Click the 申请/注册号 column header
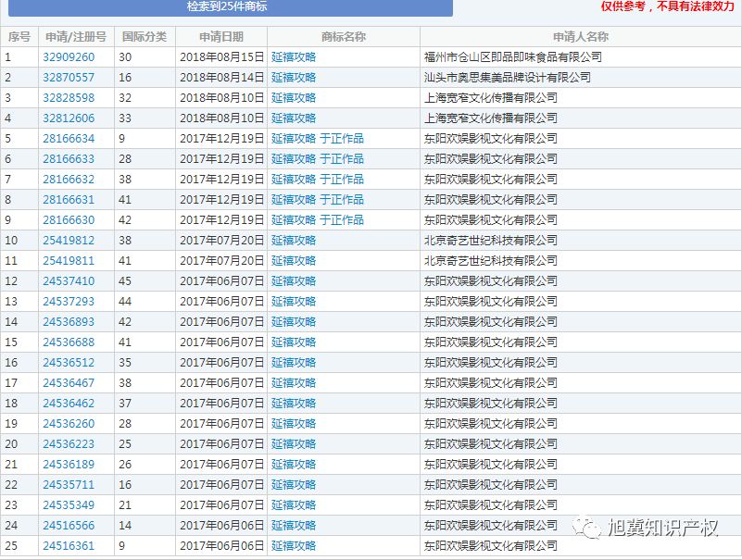Screen dimensions: 742x560 [76, 37]
